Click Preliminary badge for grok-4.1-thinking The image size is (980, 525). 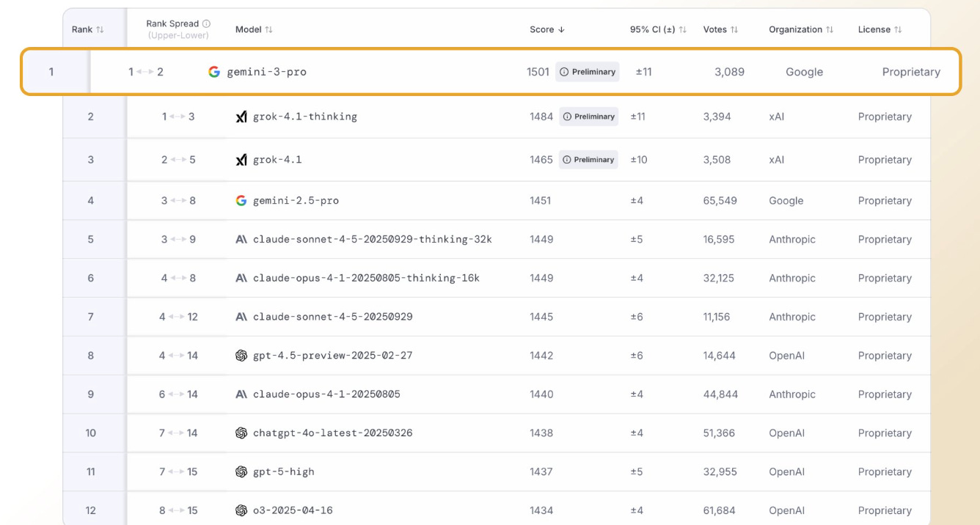[x=588, y=117]
